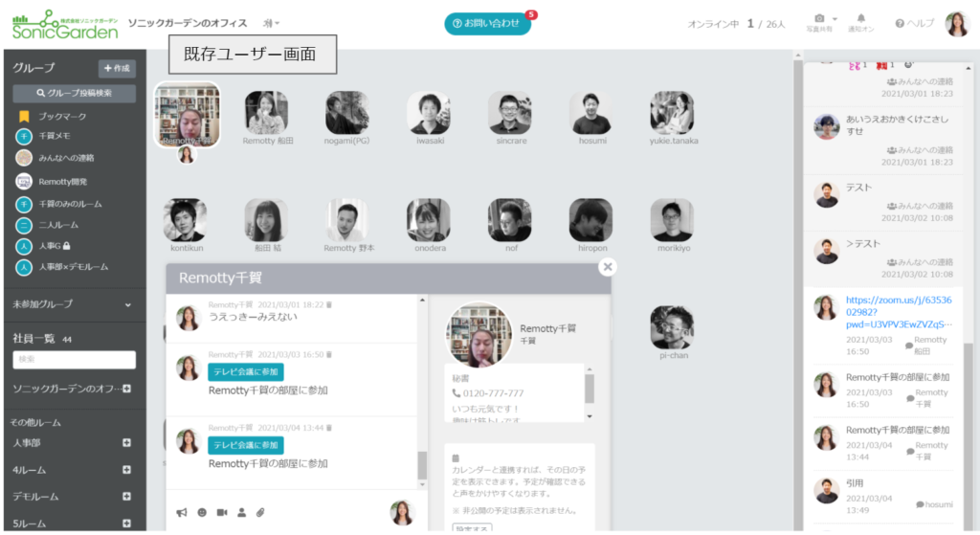Select morikiyo member thumbnail
This screenshot has width=980, height=535.
point(673,220)
